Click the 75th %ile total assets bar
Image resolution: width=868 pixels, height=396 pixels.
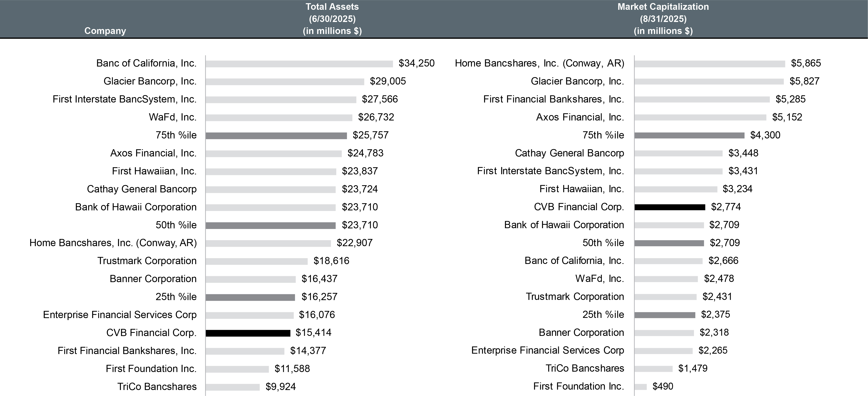[x=276, y=136]
